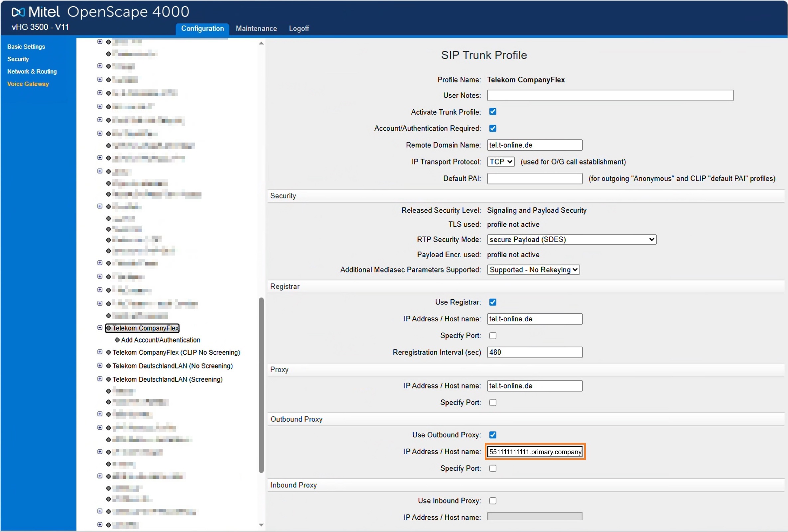Open Network & Routing section
Screen dimensions: 788x532
tap(32, 71)
